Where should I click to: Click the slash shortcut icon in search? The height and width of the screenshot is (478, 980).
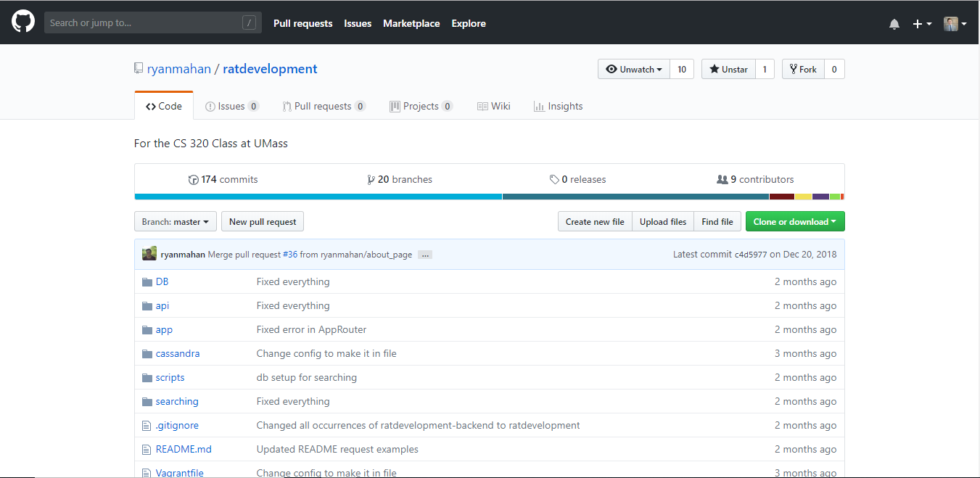249,23
